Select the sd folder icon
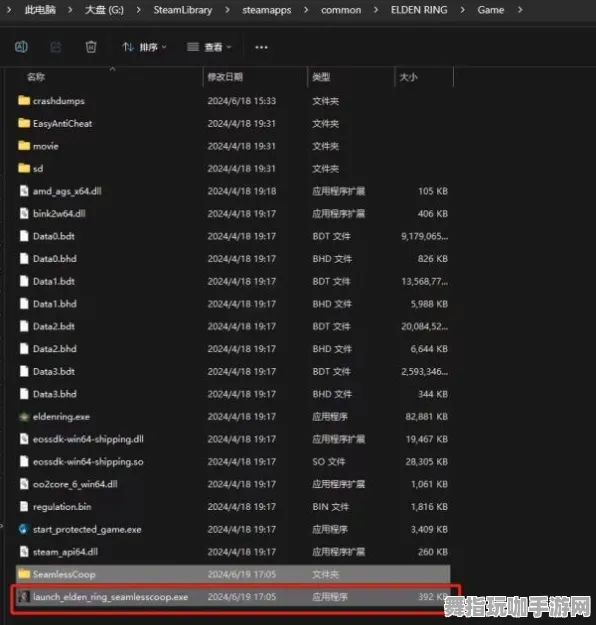The width and height of the screenshot is (596, 625). coord(24,168)
